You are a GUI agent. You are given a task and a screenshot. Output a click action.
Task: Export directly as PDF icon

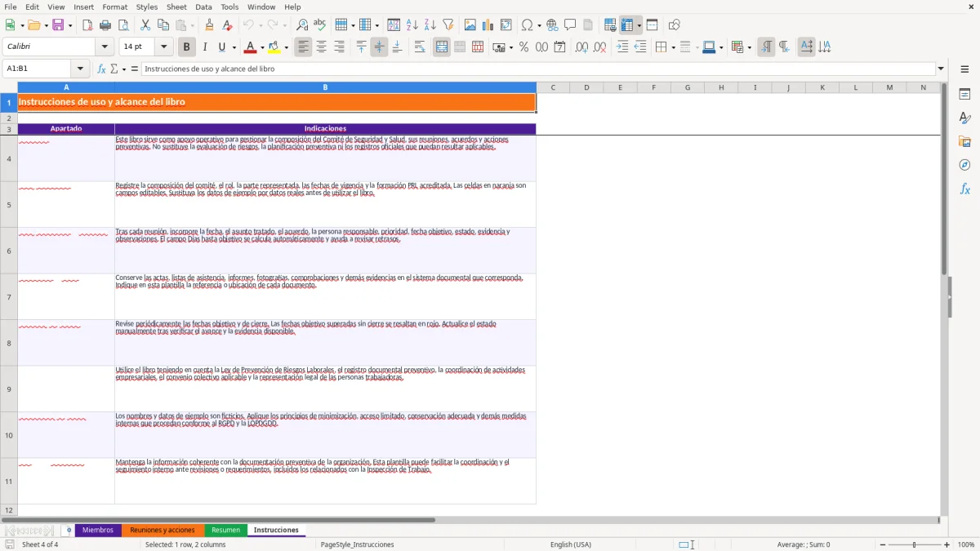tap(87, 25)
